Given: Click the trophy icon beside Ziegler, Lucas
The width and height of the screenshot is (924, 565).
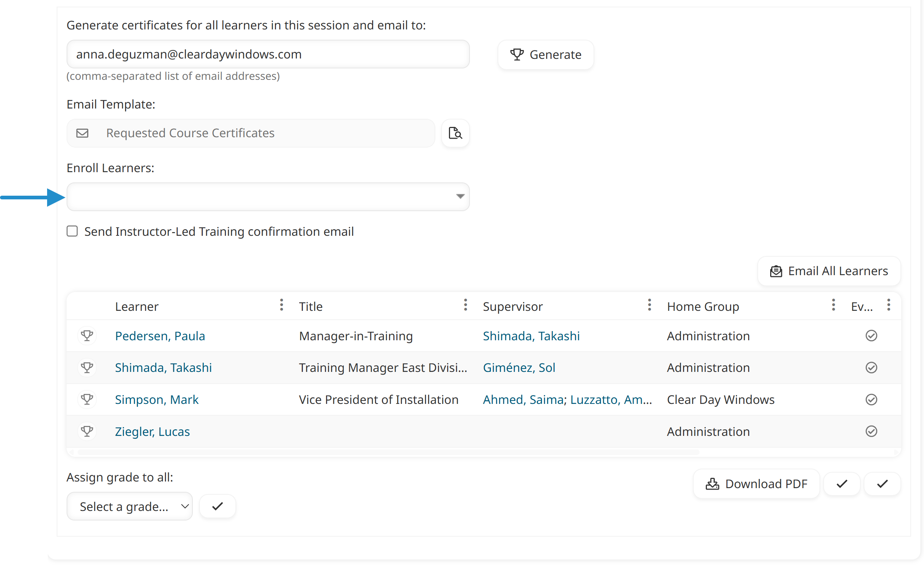Looking at the screenshot, I should 87,431.
